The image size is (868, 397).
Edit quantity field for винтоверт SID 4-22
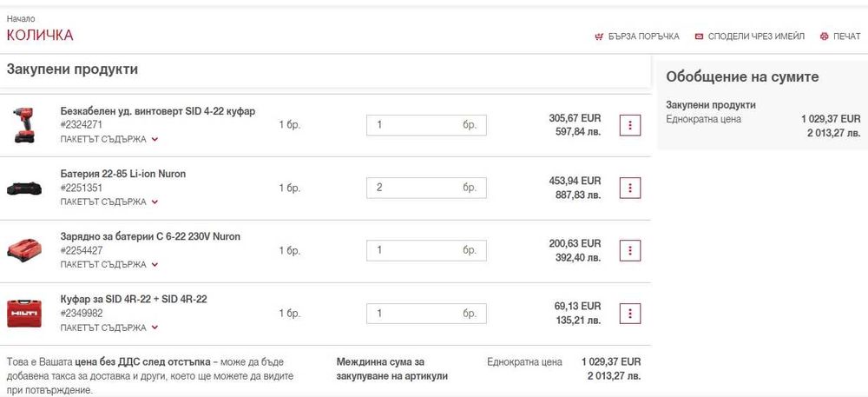point(426,125)
